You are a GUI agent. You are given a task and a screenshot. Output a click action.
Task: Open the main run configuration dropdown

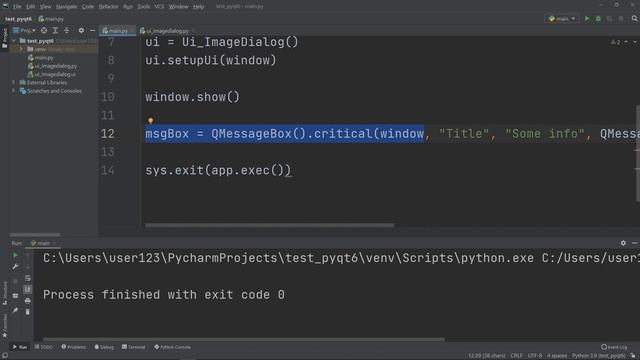(x=562, y=19)
